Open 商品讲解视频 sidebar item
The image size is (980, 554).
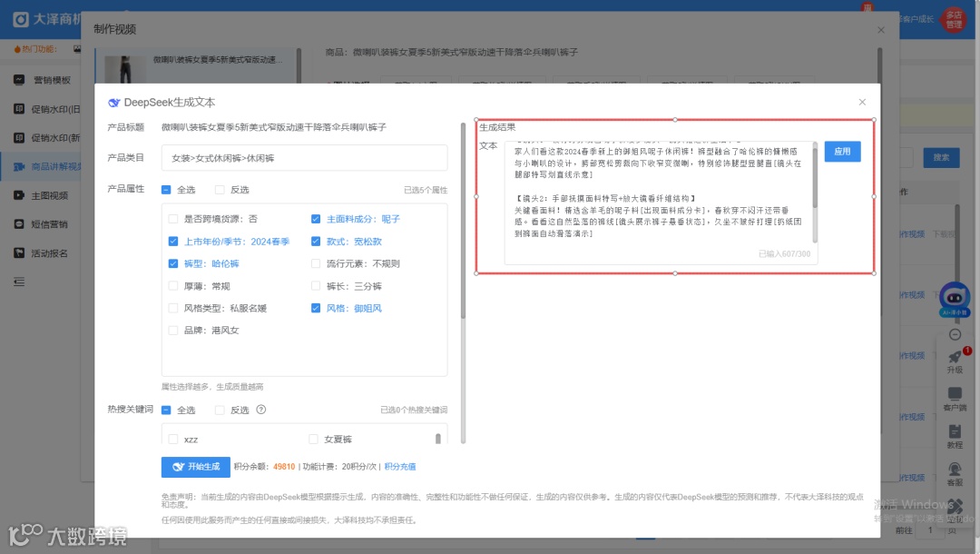pyautogui.click(x=56, y=166)
